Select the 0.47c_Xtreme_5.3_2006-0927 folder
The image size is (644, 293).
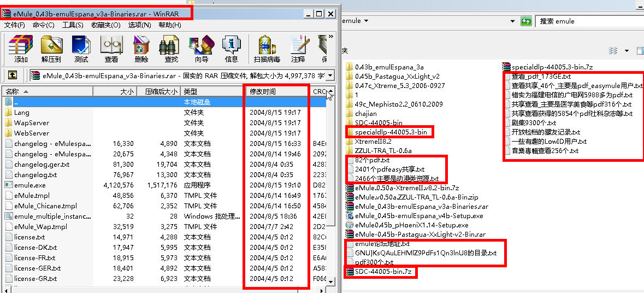click(x=400, y=85)
